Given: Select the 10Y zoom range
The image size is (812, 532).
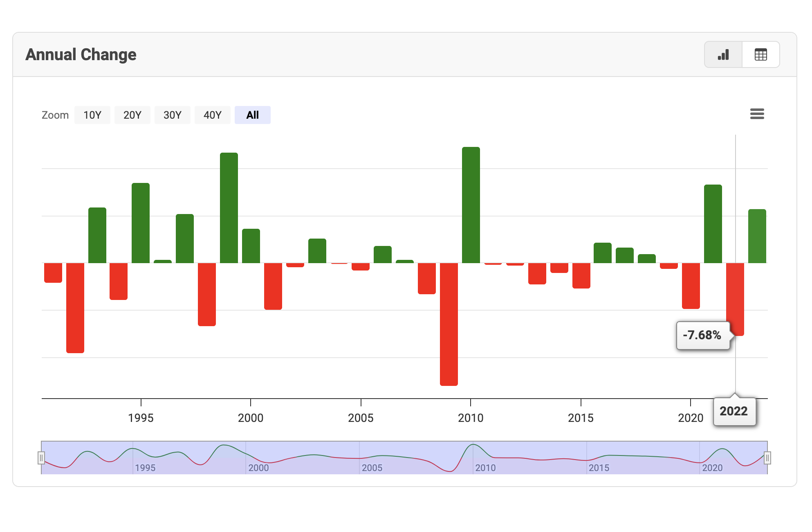Looking at the screenshot, I should click(92, 115).
